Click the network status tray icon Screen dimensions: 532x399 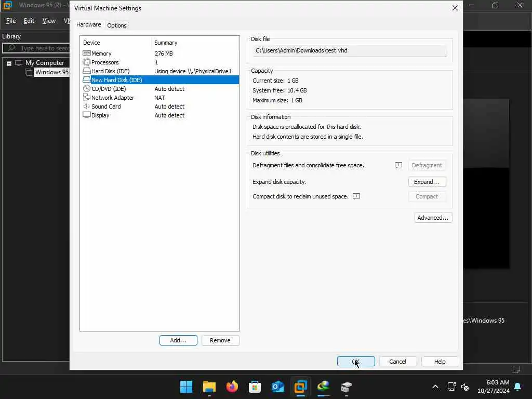[x=451, y=387]
